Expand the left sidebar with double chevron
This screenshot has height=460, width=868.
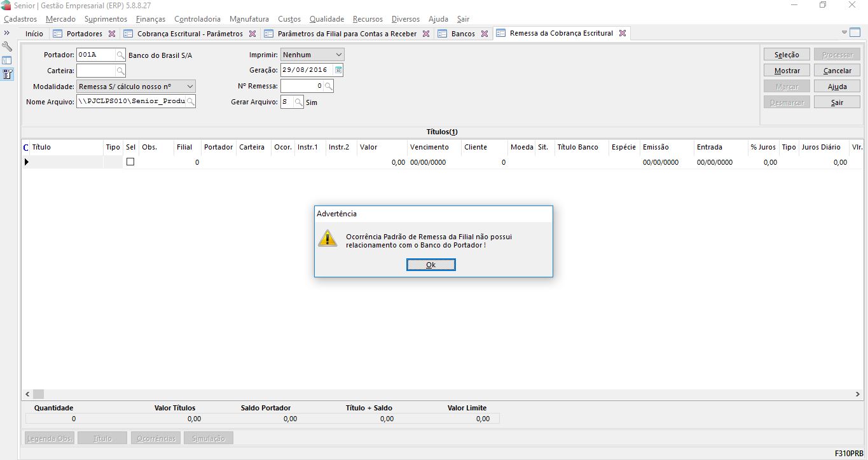pos(7,33)
